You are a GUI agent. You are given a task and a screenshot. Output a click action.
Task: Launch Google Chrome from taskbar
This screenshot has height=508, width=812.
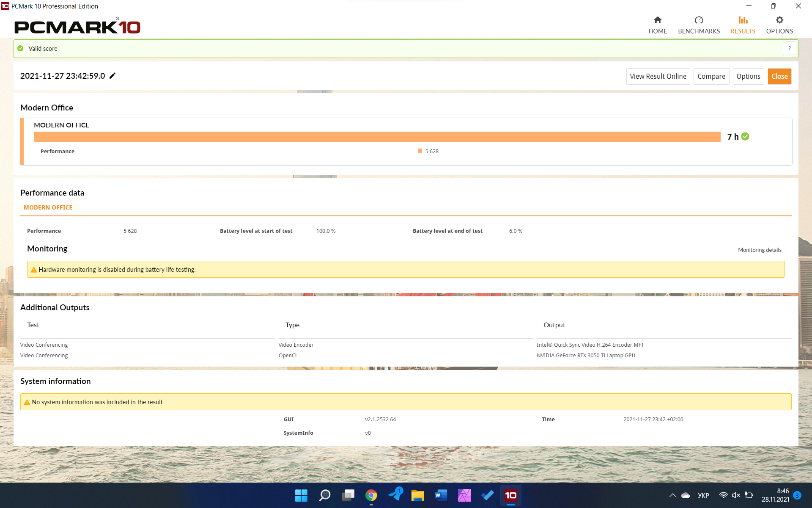click(371, 495)
